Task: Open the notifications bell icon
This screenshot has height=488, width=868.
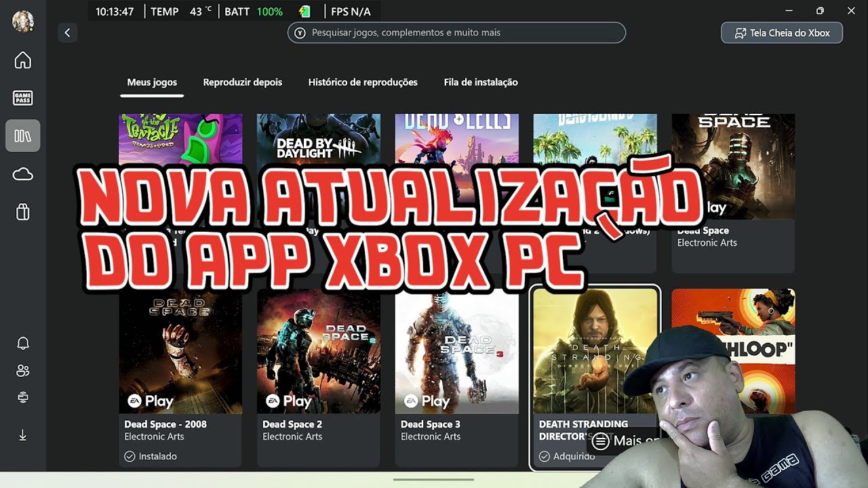Action: (23, 343)
